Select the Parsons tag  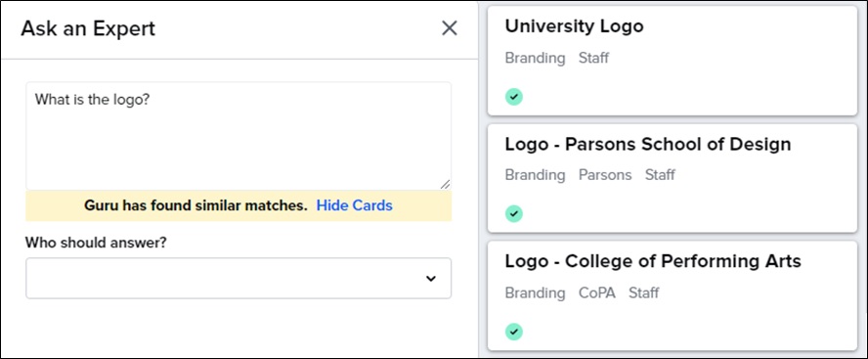(605, 175)
